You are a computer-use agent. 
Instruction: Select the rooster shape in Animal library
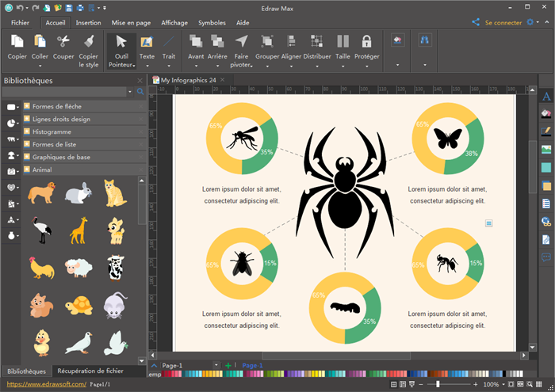pos(42,268)
